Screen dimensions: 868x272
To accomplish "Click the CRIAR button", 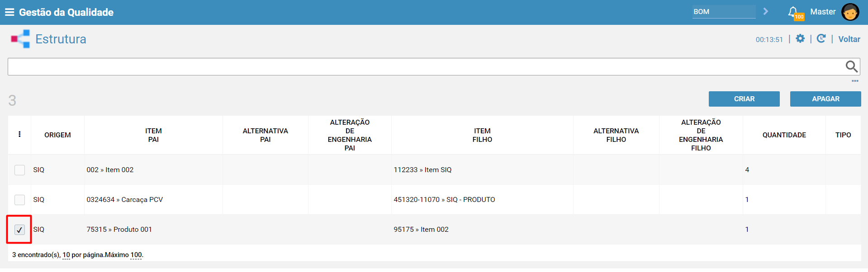I will coord(744,99).
